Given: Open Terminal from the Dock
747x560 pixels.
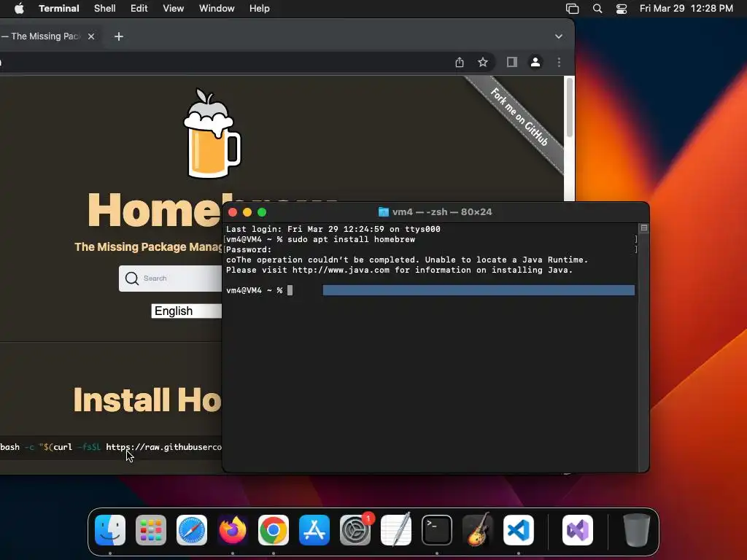Looking at the screenshot, I should [437, 530].
